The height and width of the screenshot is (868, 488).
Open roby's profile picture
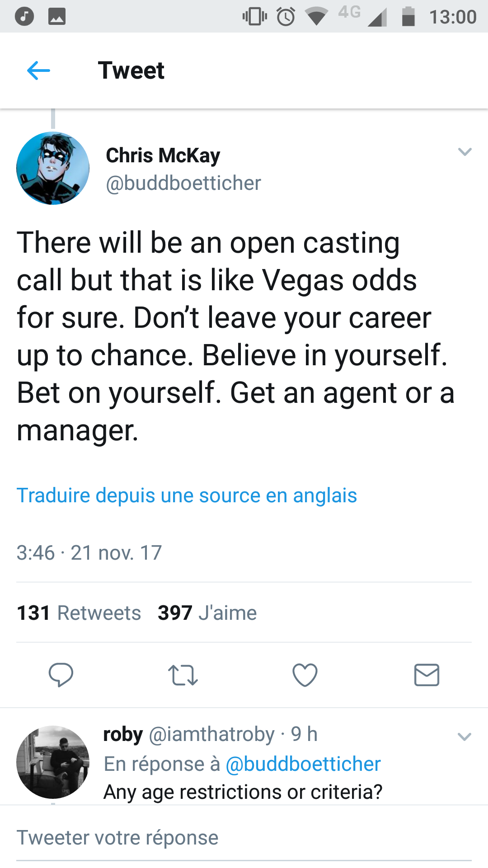pos(53,762)
